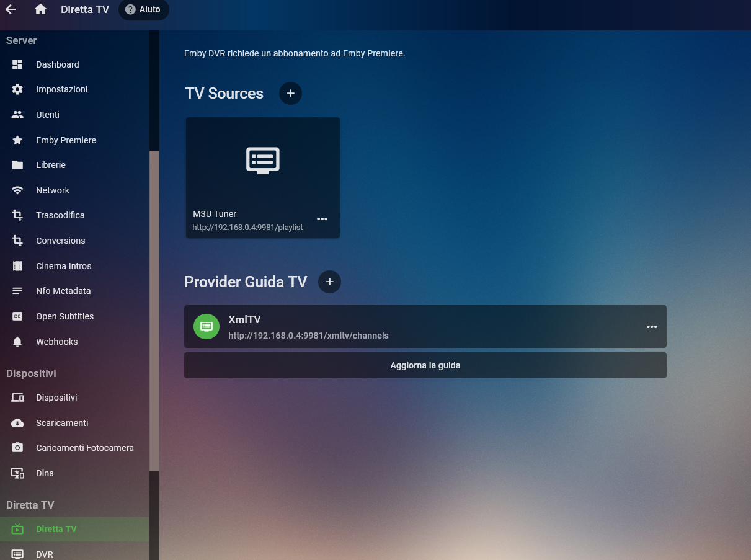Click Aggiorna la guida button

[425, 365]
